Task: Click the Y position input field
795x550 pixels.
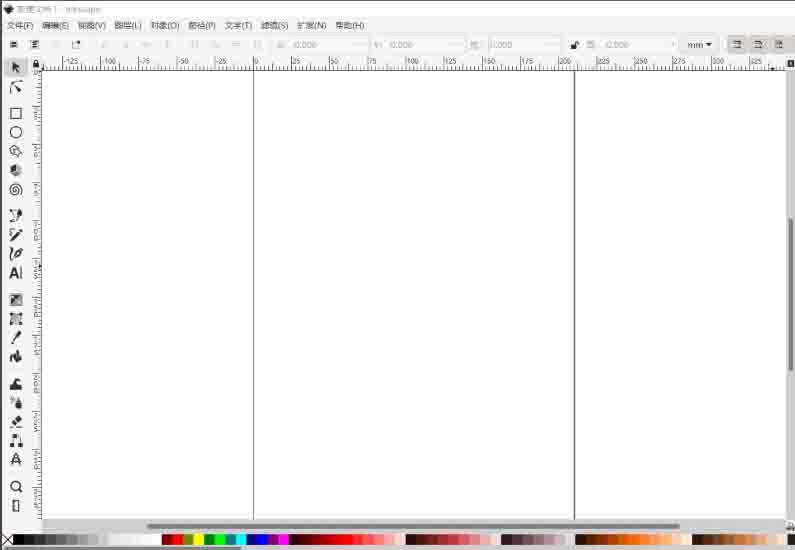Action: 426,45
